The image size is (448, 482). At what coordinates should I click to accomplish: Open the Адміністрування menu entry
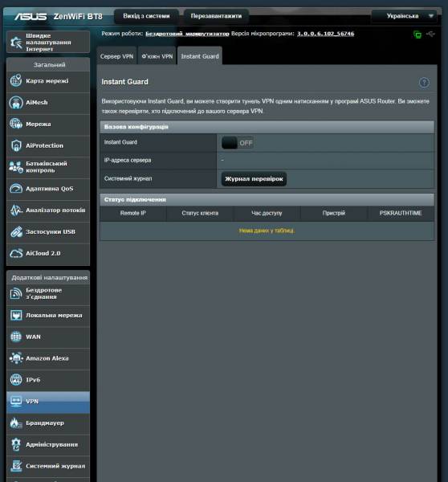click(x=48, y=445)
